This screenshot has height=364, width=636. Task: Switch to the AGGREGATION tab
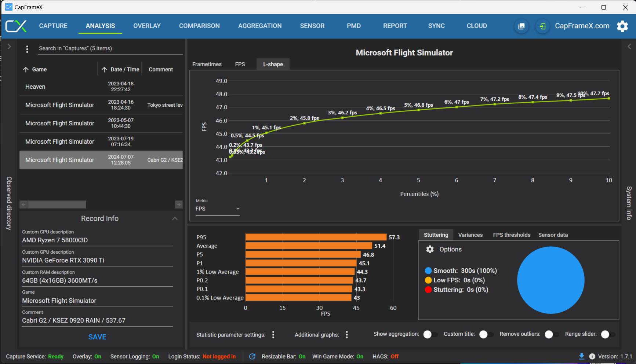(260, 26)
